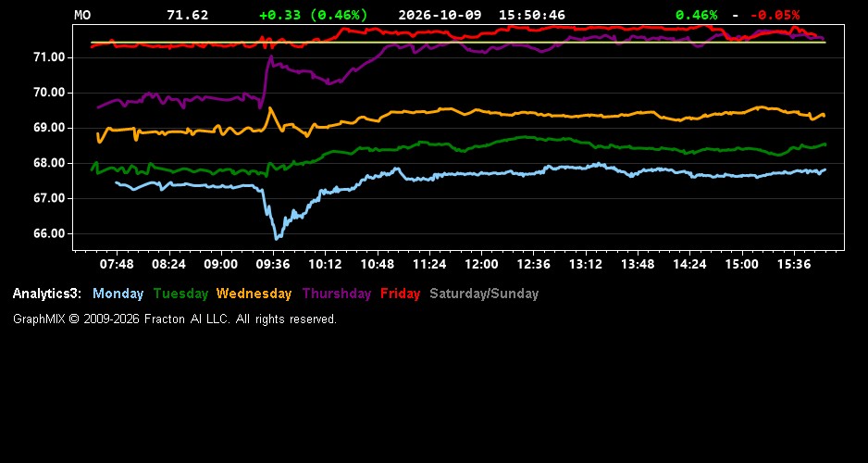868x463 pixels.
Task: Click the 70.00 y-axis label
Action: (50, 93)
